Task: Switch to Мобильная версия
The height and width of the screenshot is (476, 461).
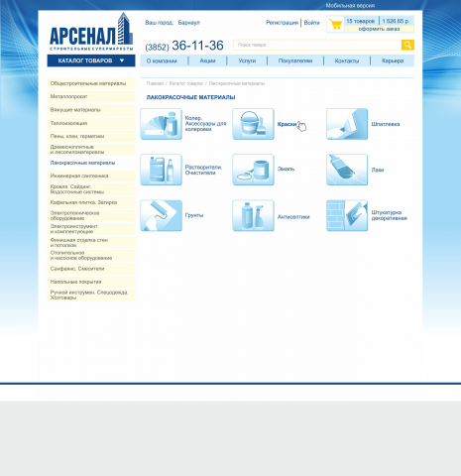Action: [x=350, y=5]
